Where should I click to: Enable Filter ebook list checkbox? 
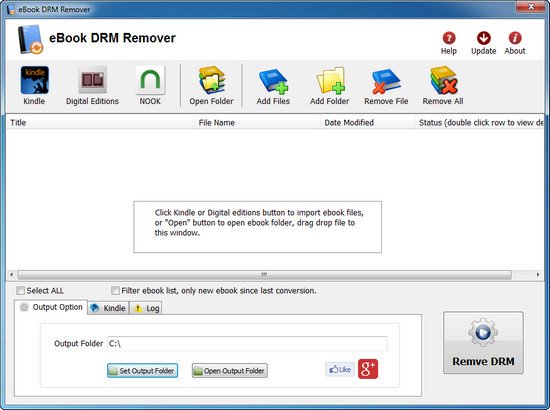pyautogui.click(x=115, y=290)
